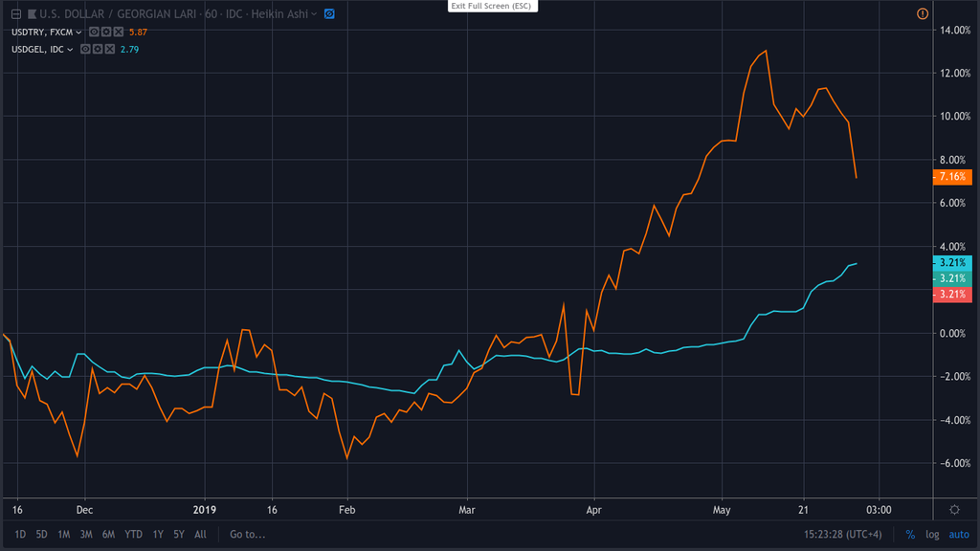Set the time range to 1Y
980x551 pixels.
pyautogui.click(x=158, y=534)
